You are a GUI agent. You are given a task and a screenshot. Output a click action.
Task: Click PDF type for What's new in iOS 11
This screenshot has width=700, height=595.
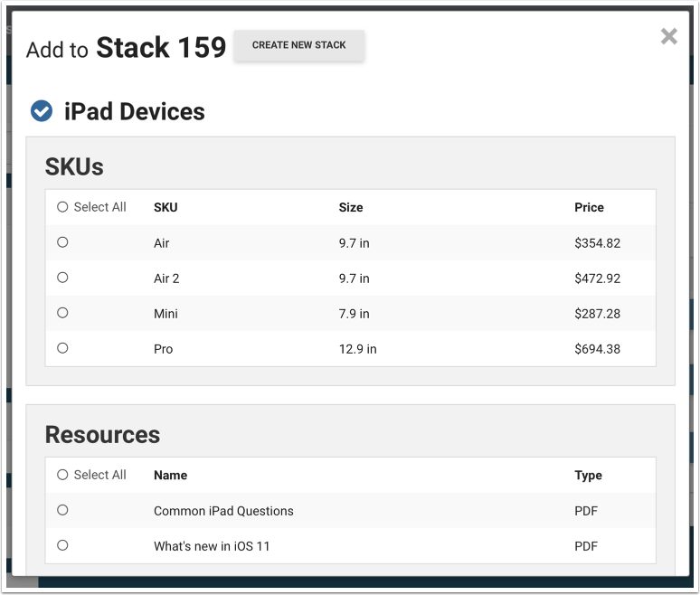click(x=586, y=546)
